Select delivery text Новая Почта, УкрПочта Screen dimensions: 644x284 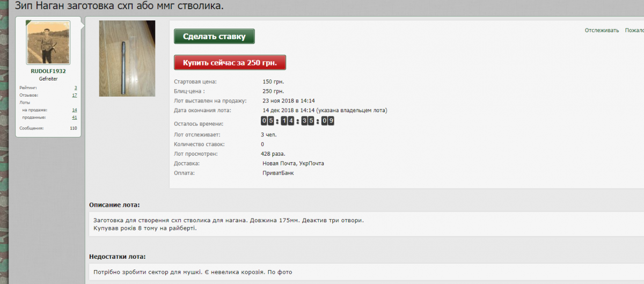[x=293, y=164]
